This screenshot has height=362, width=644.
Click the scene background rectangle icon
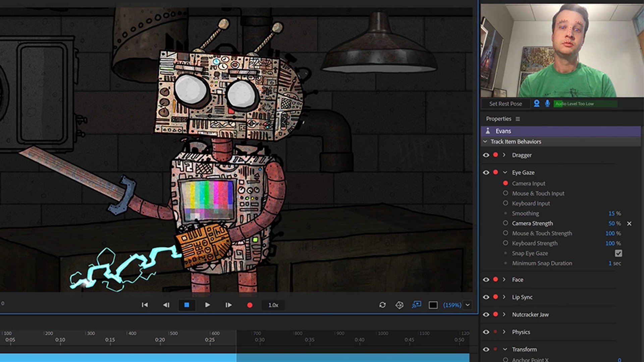433,305
